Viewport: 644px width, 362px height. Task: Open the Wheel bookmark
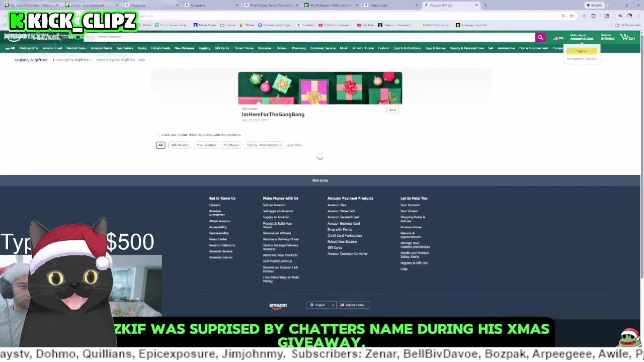[247, 25]
